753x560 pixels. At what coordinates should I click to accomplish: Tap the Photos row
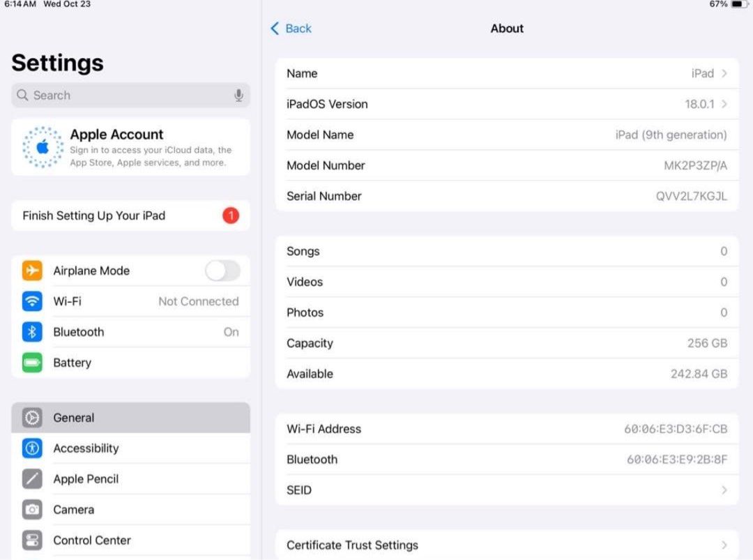pyautogui.click(x=507, y=312)
